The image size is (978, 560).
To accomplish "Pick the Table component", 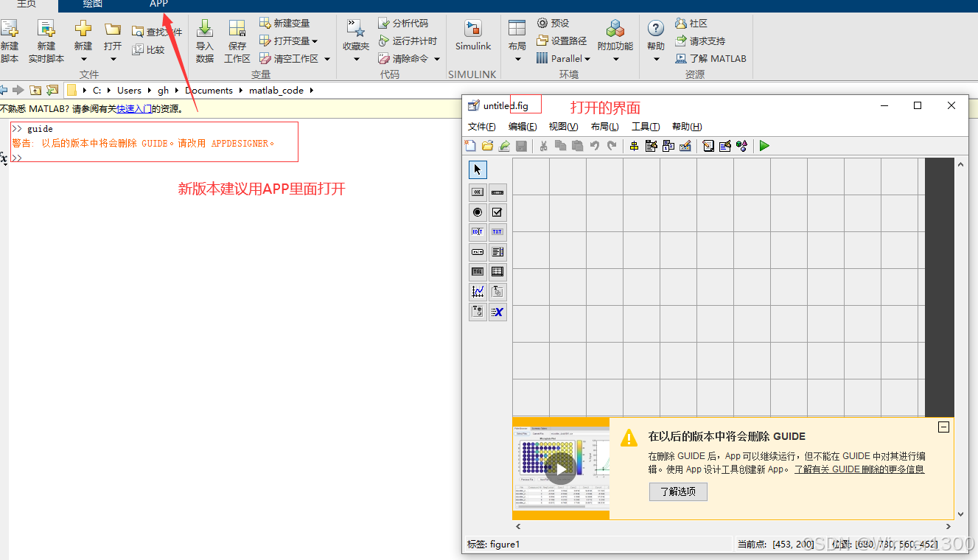I will [x=497, y=272].
